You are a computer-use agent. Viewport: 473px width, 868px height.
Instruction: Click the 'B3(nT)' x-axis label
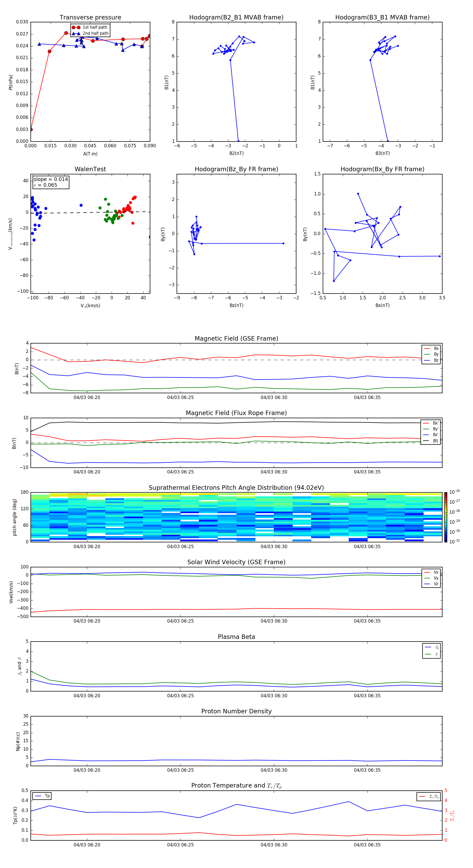pyautogui.click(x=382, y=153)
